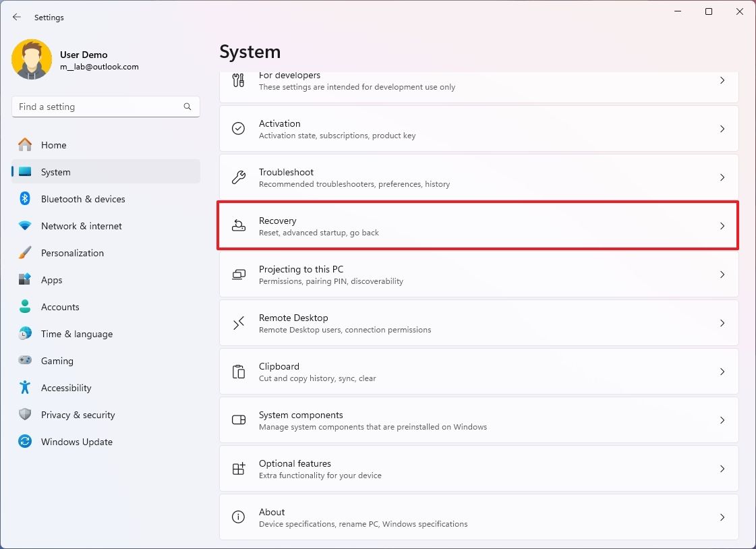The width and height of the screenshot is (756, 549).
Task: Open Time & language settings
Action: point(26,334)
